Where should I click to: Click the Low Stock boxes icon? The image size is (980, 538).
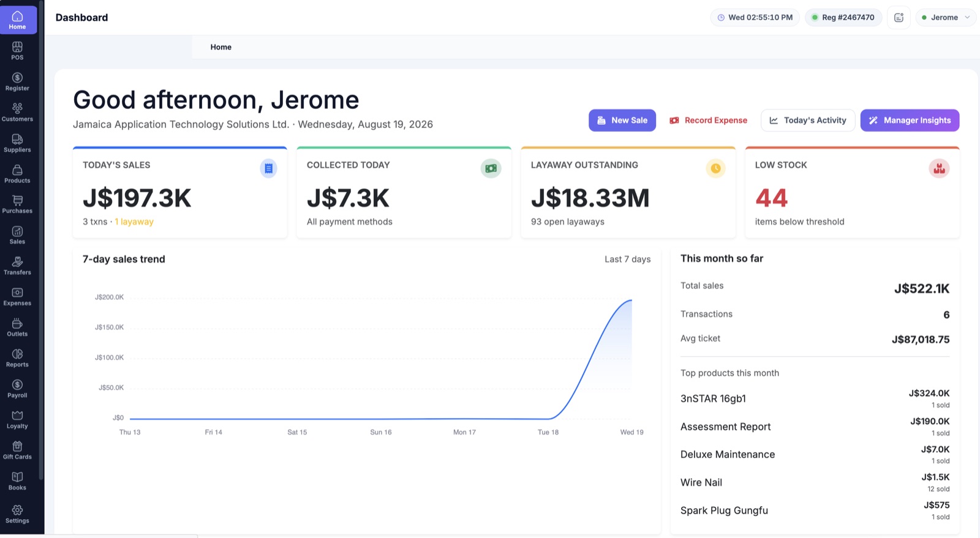click(x=939, y=168)
